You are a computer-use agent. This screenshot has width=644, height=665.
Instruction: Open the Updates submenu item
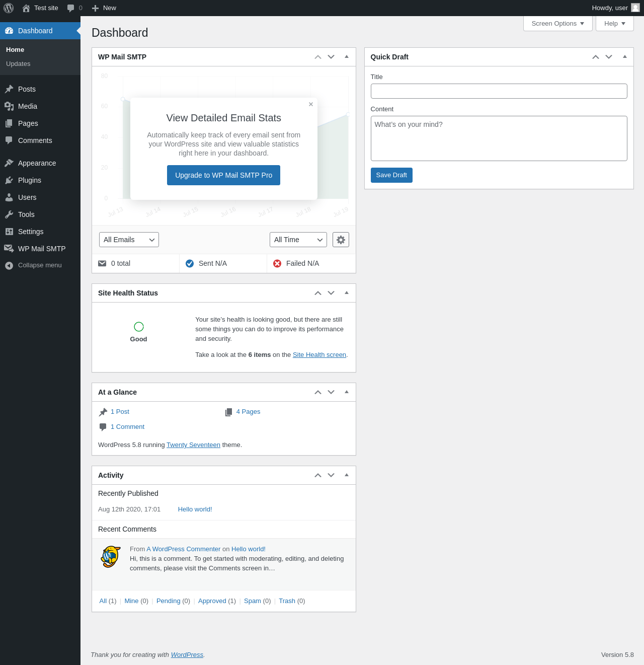[18, 64]
